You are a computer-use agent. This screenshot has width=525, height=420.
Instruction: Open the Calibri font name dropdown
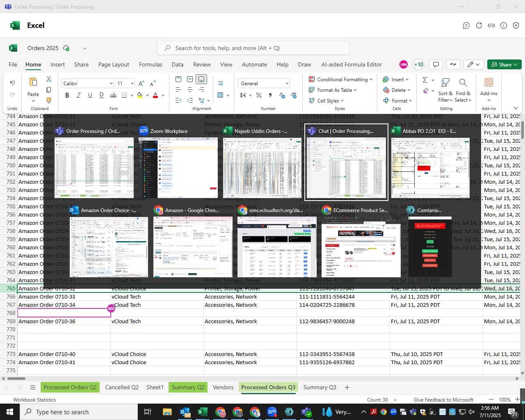click(x=111, y=84)
